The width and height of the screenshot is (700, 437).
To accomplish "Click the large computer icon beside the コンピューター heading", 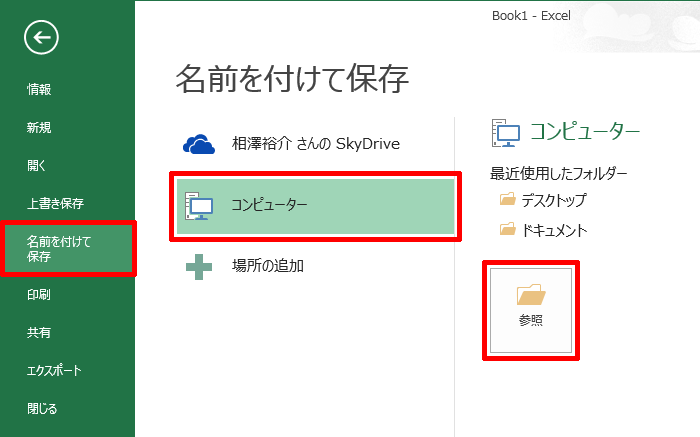I will click(x=506, y=133).
